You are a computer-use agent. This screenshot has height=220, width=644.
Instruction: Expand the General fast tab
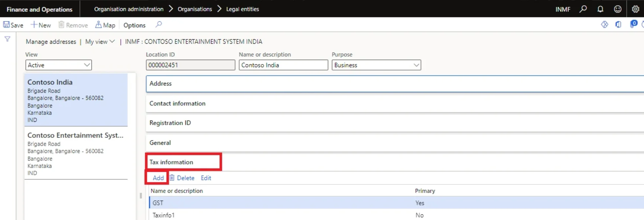click(395, 143)
